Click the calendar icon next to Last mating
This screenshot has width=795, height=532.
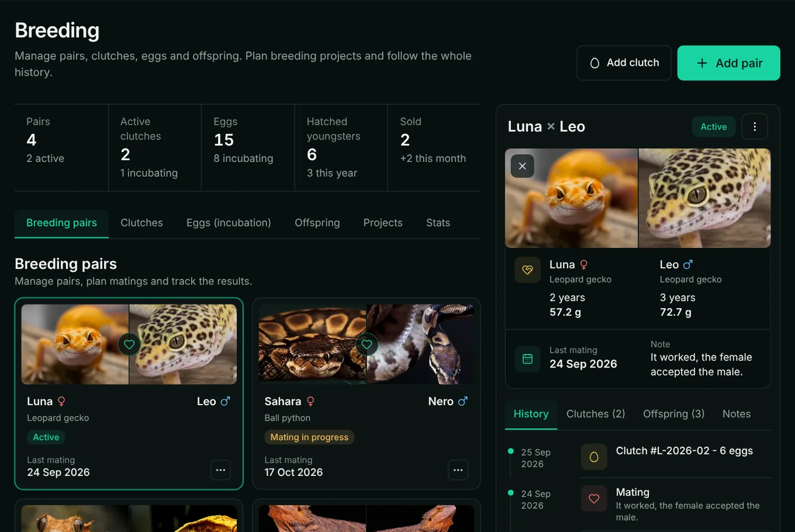(527, 359)
